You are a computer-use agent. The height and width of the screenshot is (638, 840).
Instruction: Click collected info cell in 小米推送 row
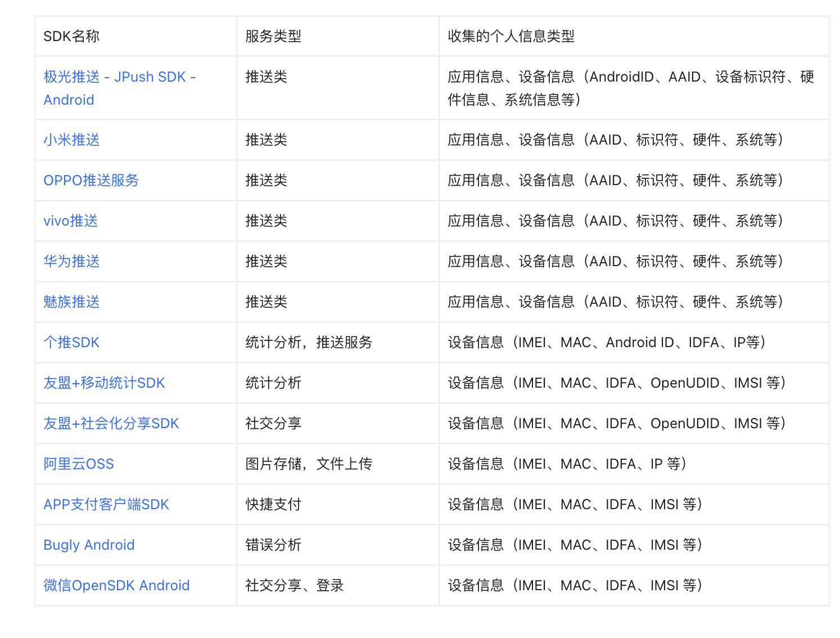click(634, 140)
